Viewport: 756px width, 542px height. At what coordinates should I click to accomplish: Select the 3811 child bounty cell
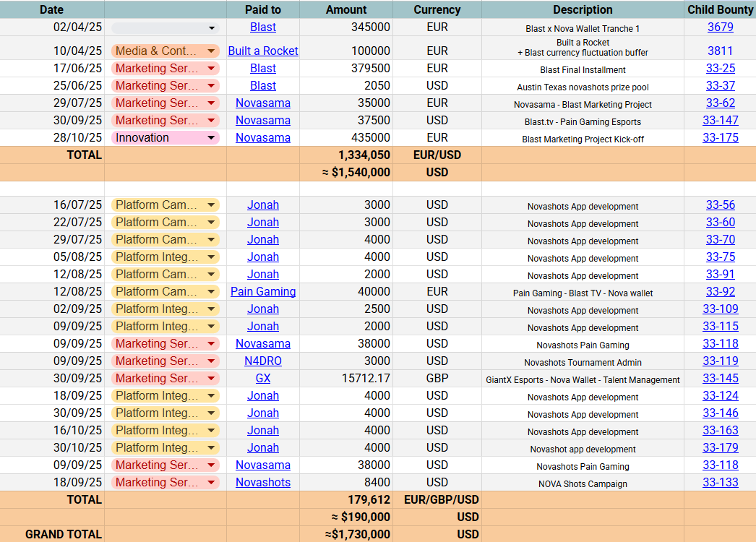(721, 48)
